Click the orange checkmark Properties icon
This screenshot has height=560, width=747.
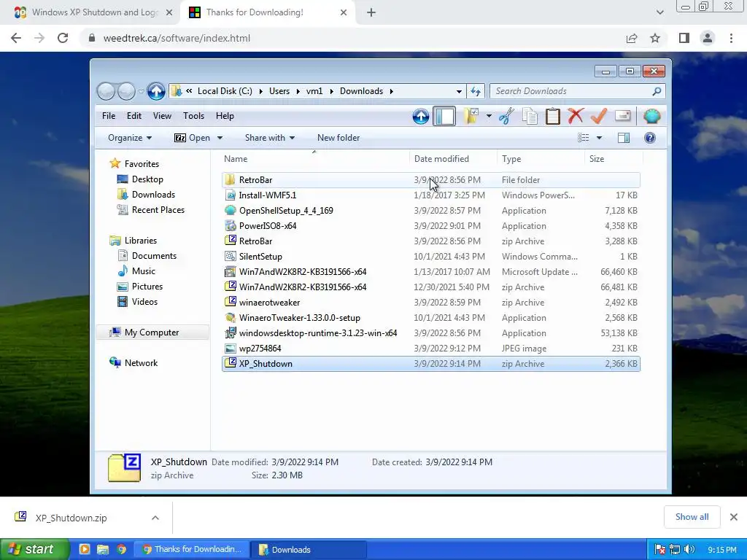pos(599,116)
